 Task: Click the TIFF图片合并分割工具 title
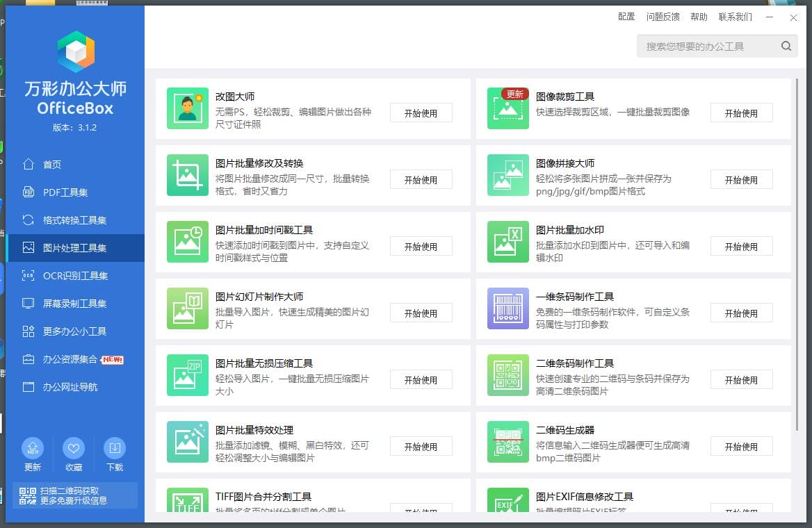(x=263, y=497)
